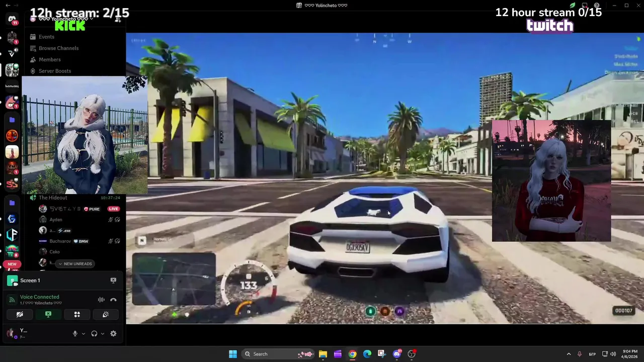Open the OBS-like circular taskbar app
The width and height of the screenshot is (644, 362).
(412, 354)
